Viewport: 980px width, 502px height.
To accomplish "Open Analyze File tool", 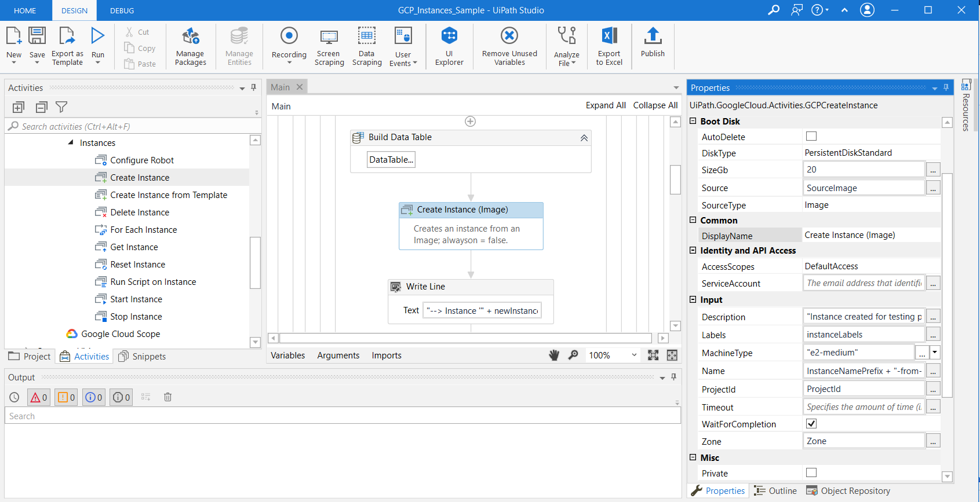I will [x=566, y=46].
